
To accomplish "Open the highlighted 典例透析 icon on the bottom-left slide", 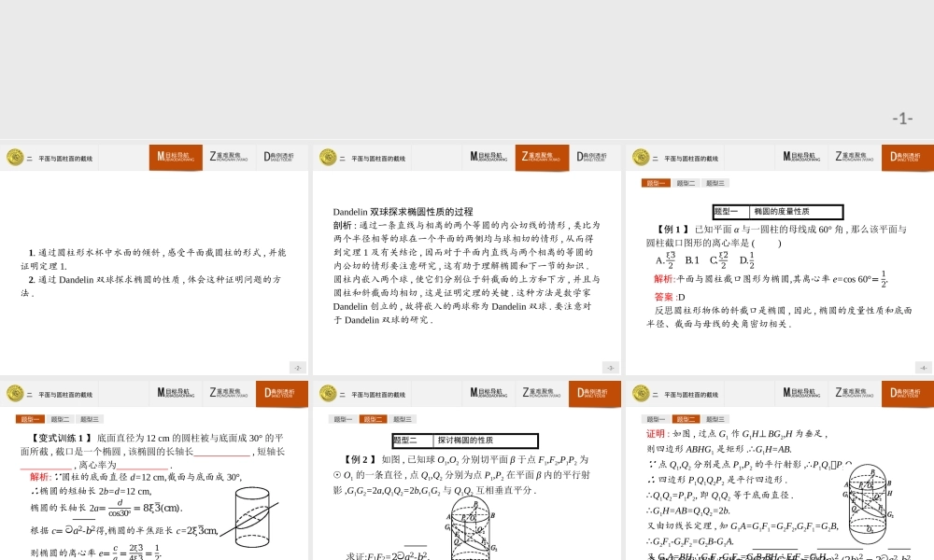I will pos(282,393).
